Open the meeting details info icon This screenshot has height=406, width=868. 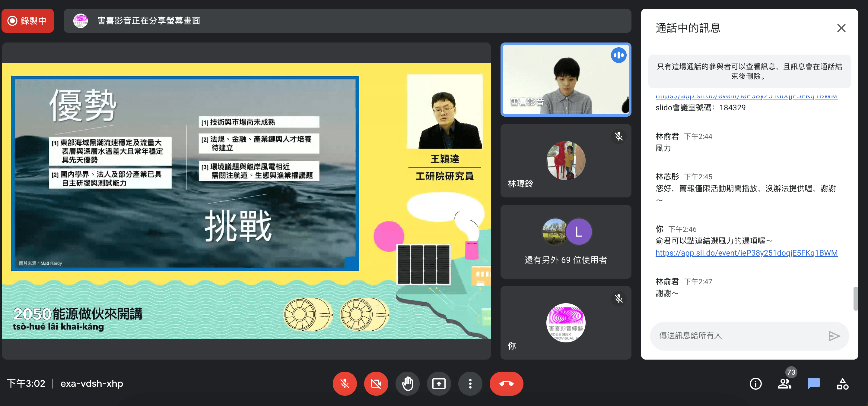tap(755, 383)
